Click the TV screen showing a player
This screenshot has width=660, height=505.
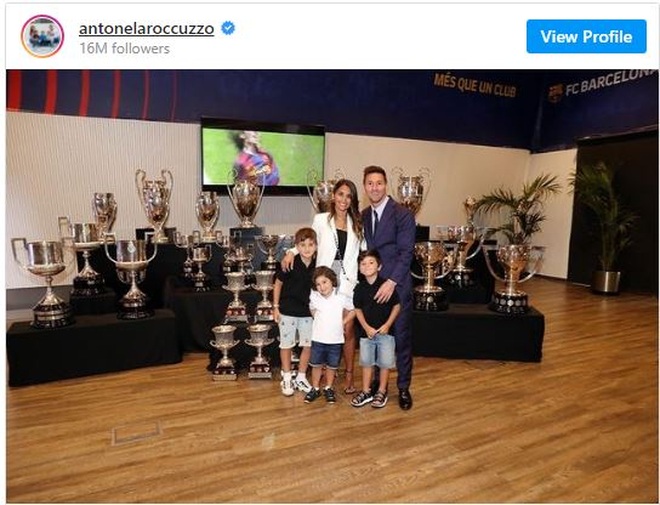263,156
